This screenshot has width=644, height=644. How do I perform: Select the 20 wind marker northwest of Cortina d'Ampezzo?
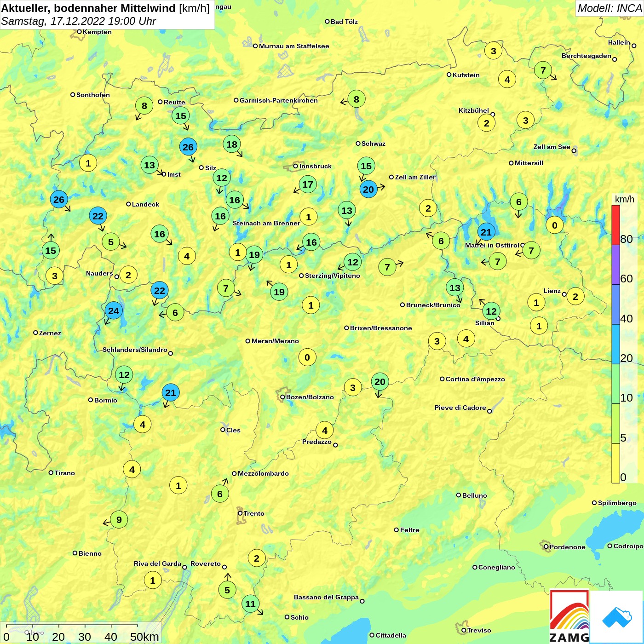380,382
